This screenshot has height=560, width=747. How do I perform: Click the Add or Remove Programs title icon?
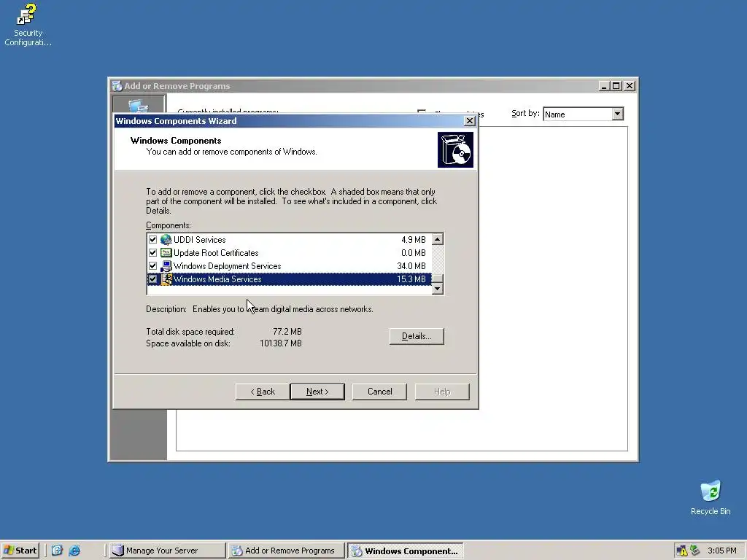[x=117, y=86]
